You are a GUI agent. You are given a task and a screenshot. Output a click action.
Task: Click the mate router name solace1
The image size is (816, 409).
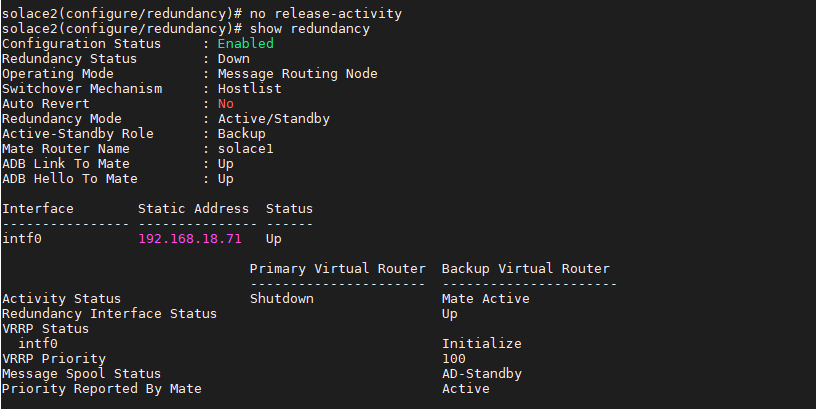245,149
